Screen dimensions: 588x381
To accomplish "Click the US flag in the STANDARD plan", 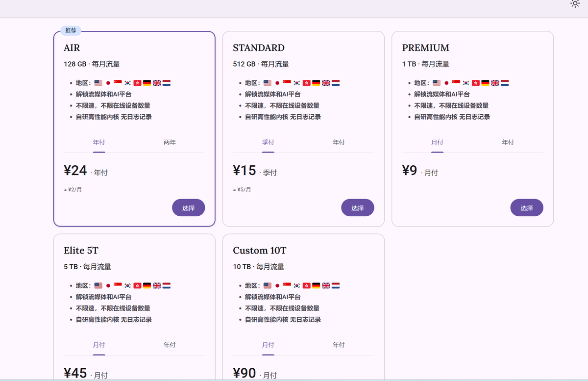I will tap(267, 83).
